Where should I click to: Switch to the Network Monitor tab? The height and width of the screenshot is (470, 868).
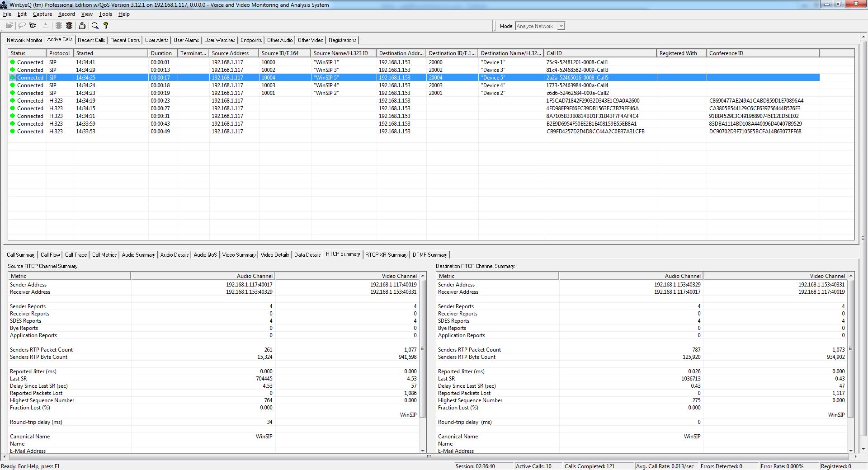24,40
